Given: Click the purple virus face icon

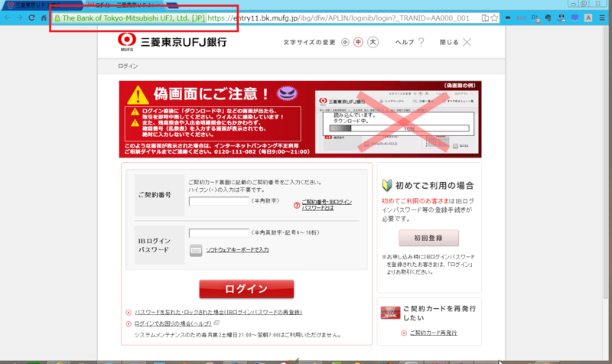Looking at the screenshot, I should (288, 93).
